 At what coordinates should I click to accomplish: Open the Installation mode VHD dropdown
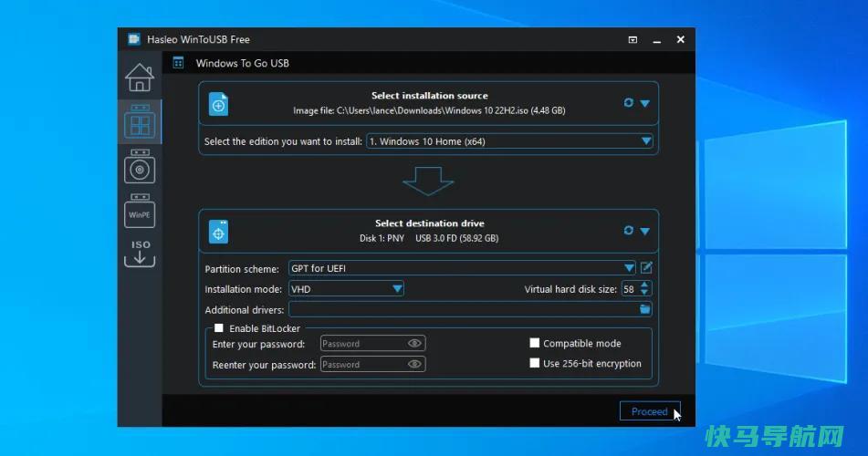tap(346, 289)
